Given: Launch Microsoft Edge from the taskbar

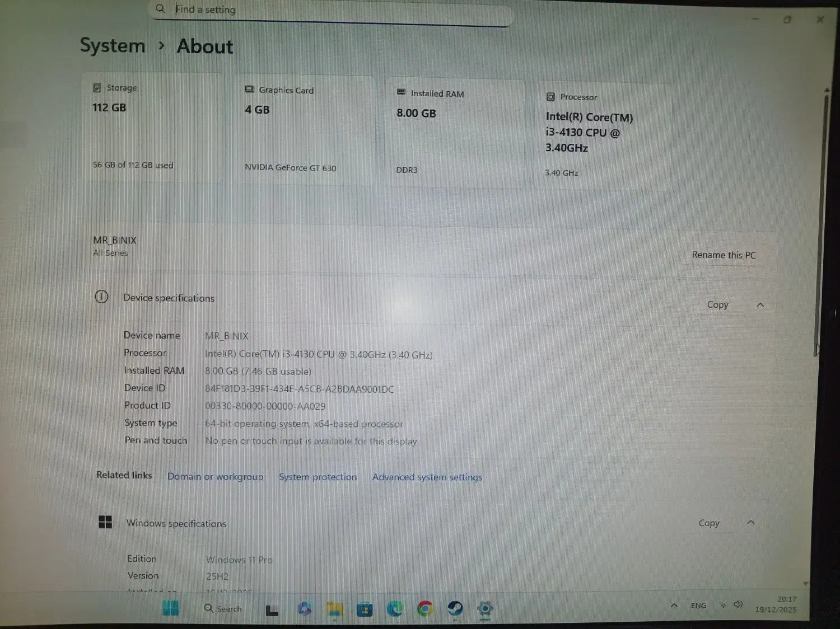Looking at the screenshot, I should pos(395,608).
